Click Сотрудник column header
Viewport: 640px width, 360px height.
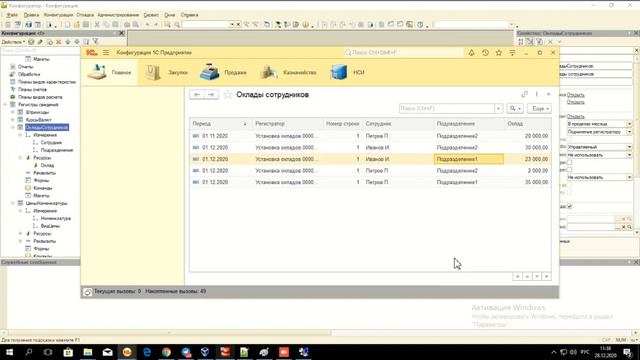398,124
